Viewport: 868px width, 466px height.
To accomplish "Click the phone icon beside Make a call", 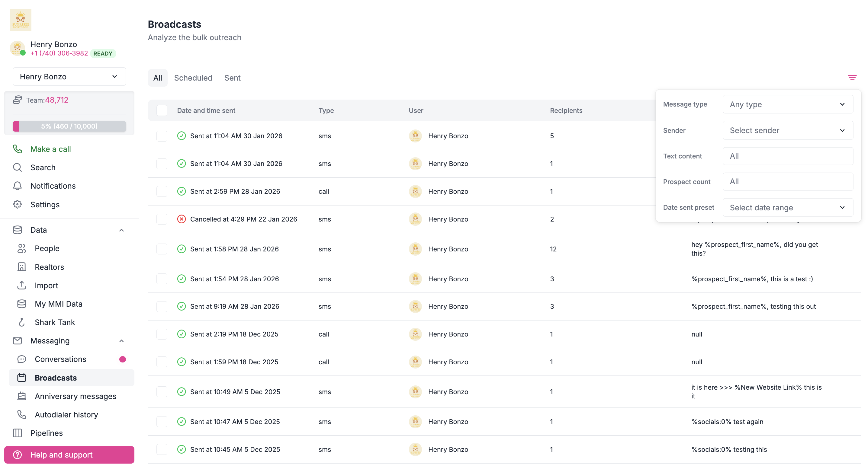I will [17, 149].
